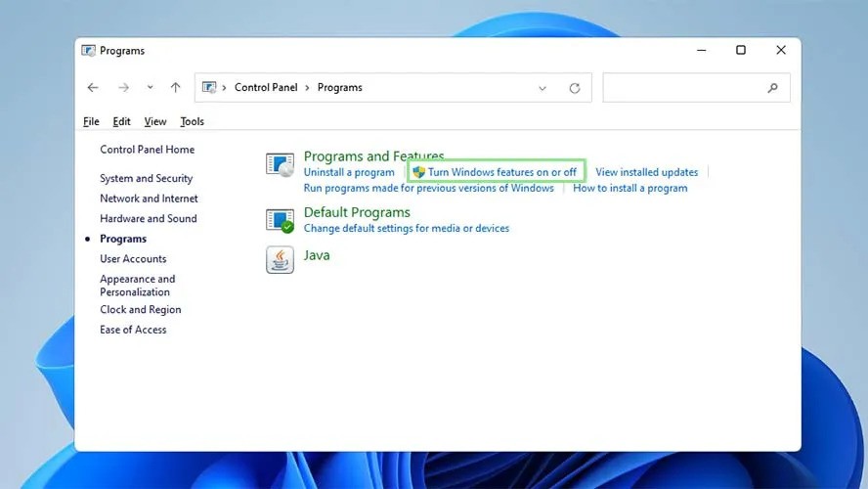Click the Default Programs icon
868x489 pixels.
pyautogui.click(x=280, y=220)
